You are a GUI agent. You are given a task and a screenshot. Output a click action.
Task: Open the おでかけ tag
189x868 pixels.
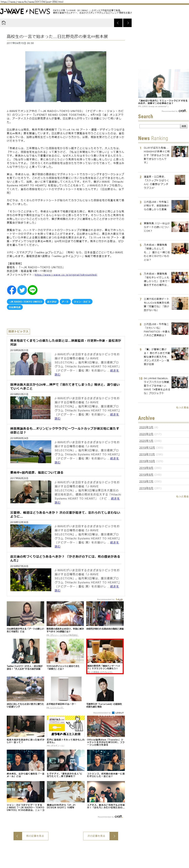point(52,302)
